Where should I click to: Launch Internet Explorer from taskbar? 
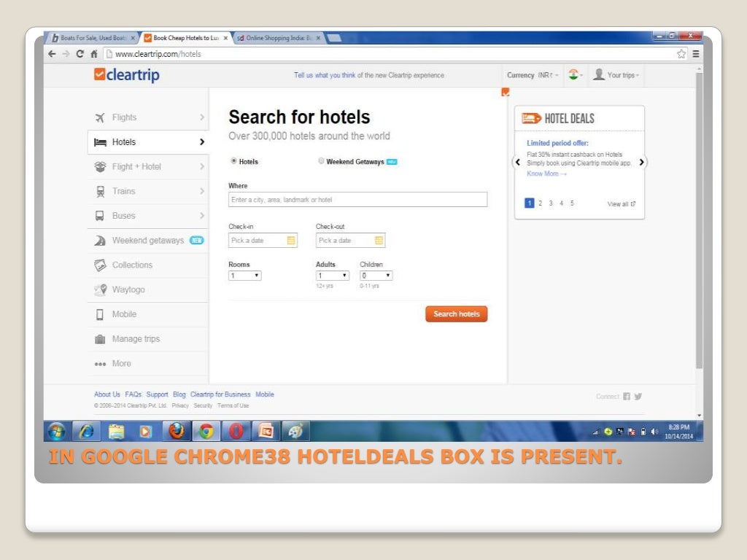pyautogui.click(x=87, y=432)
